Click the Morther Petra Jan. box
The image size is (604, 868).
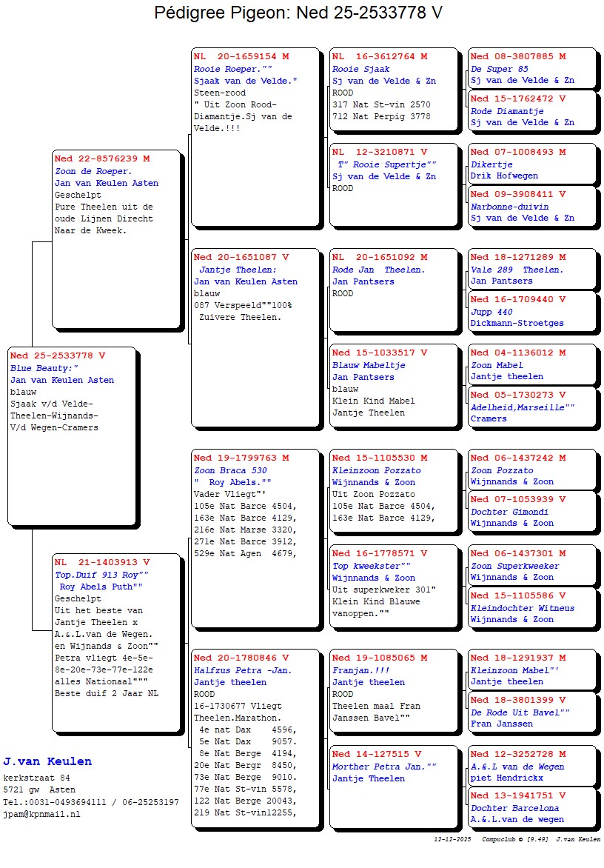tap(393, 787)
